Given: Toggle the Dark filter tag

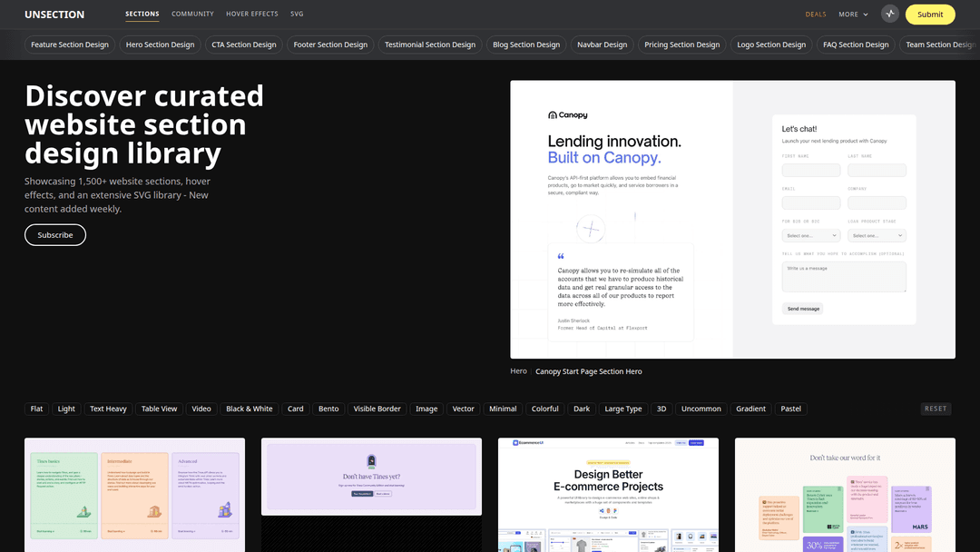Looking at the screenshot, I should tap(582, 409).
